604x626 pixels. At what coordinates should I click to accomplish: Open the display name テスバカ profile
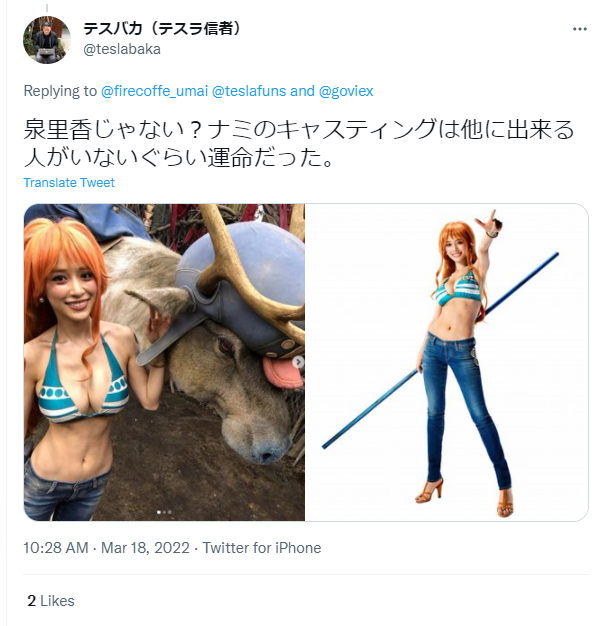pos(162,29)
